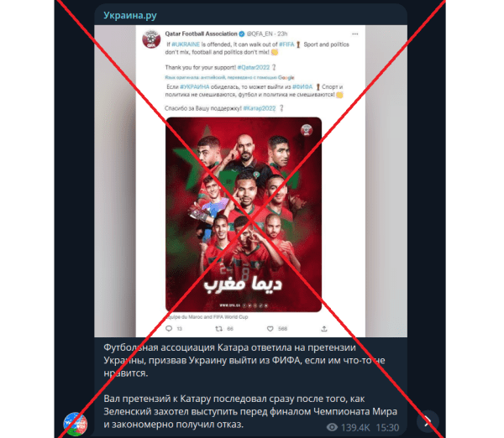Click the @QFA_EN handle
This screenshot has width=504, height=438.
[x=260, y=34]
